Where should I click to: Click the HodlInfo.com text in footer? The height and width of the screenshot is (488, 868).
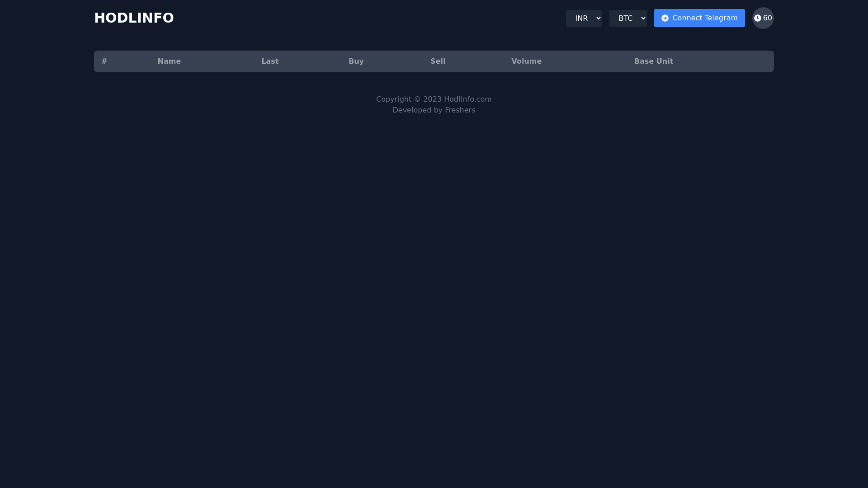467,99
